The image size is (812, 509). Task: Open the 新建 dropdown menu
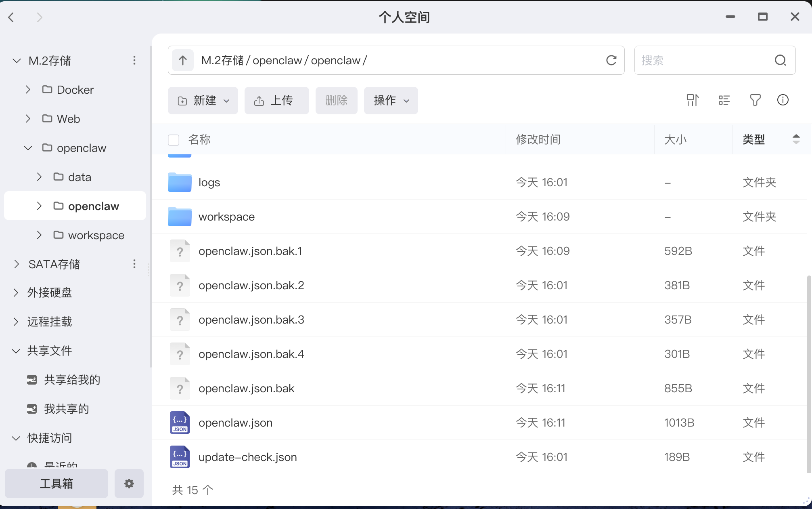203,100
